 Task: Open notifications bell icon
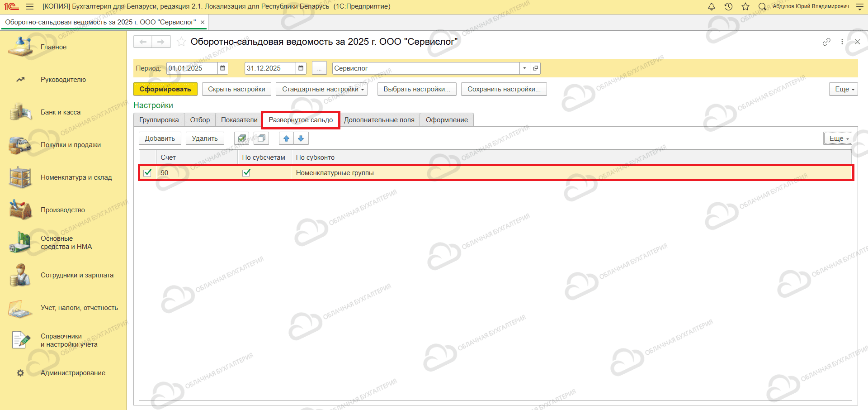coord(712,6)
